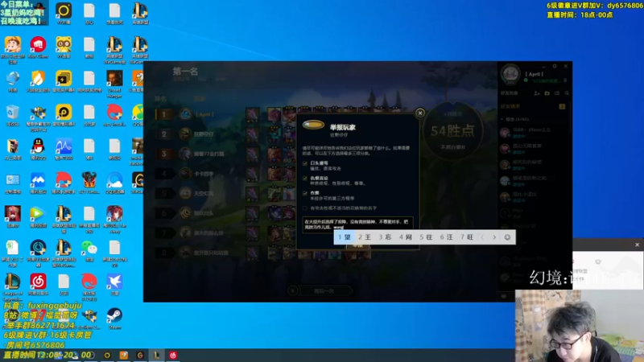Pick IME candidate 5 往

click(x=426, y=237)
